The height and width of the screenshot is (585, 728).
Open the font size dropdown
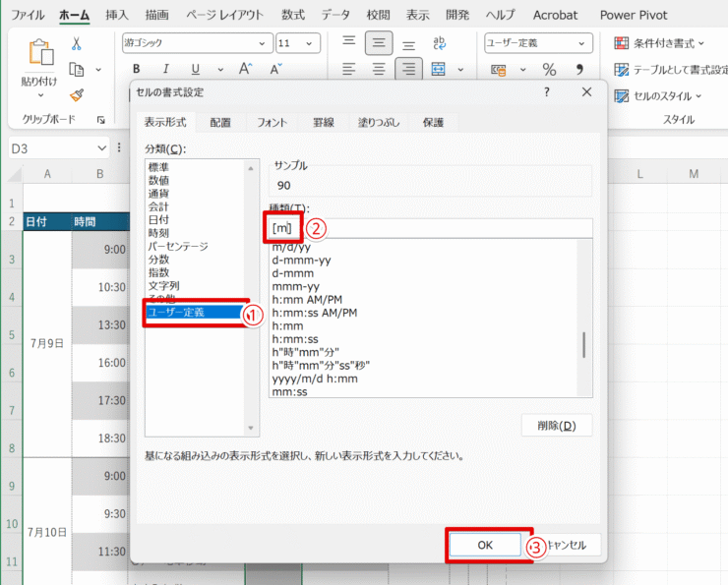coord(309,43)
